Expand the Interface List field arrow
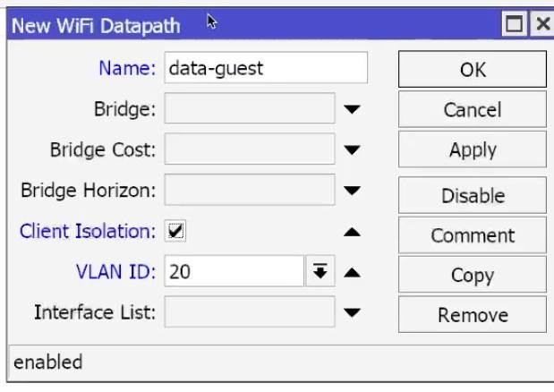Screen dimensions: 554x392 (x=352, y=312)
